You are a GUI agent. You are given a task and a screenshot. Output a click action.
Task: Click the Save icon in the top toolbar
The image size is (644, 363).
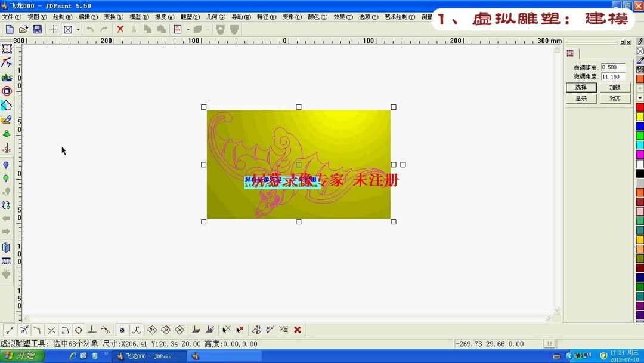[36, 30]
